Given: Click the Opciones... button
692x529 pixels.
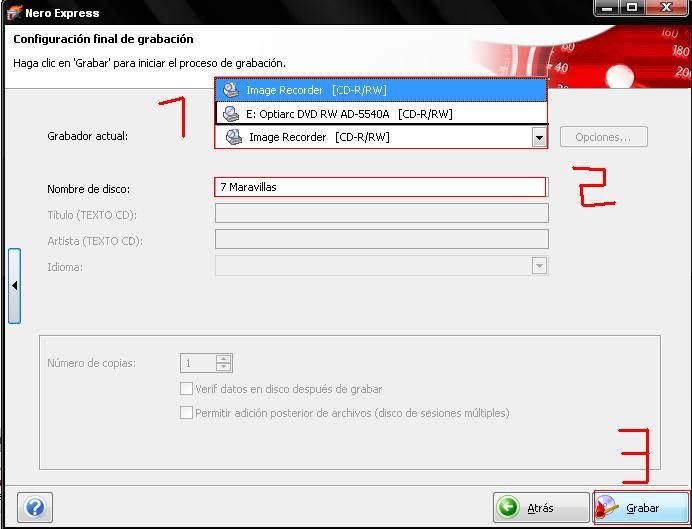Looking at the screenshot, I should tap(604, 137).
